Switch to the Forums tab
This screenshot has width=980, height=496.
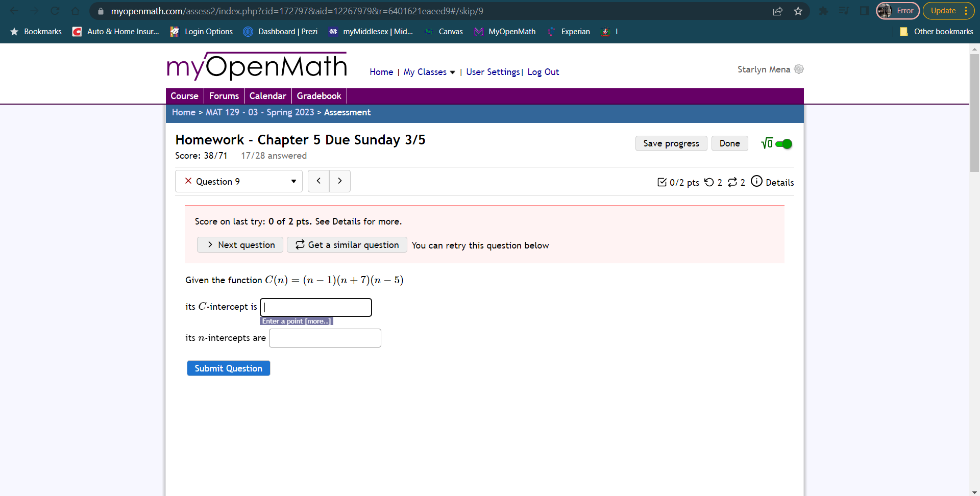[x=224, y=96]
